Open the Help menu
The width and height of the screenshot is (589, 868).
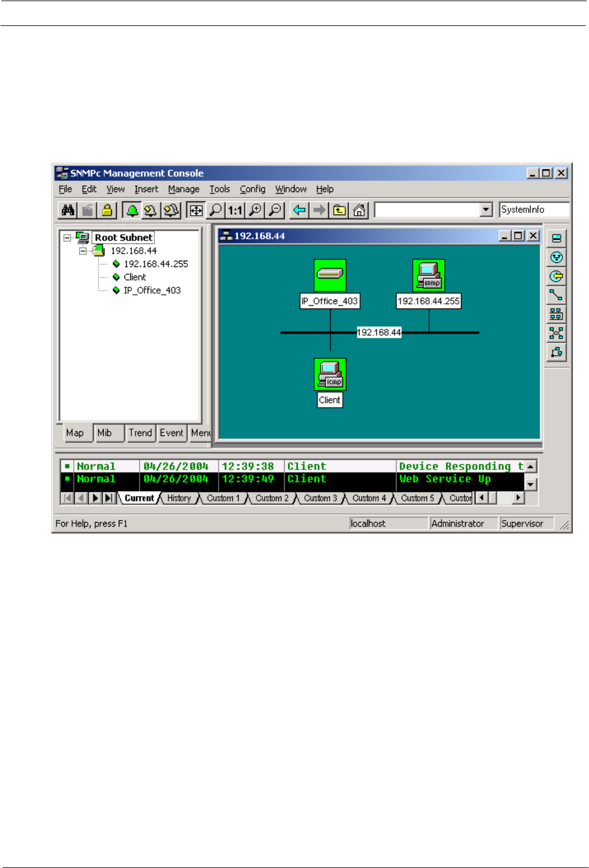324,189
